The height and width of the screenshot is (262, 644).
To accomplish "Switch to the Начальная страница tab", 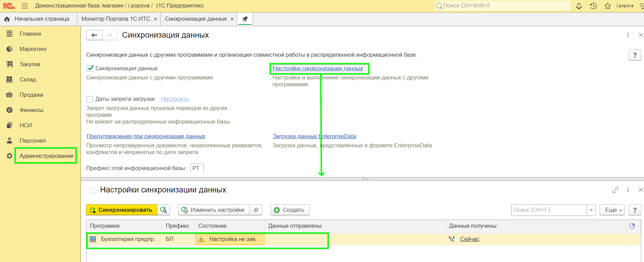I will (38, 19).
